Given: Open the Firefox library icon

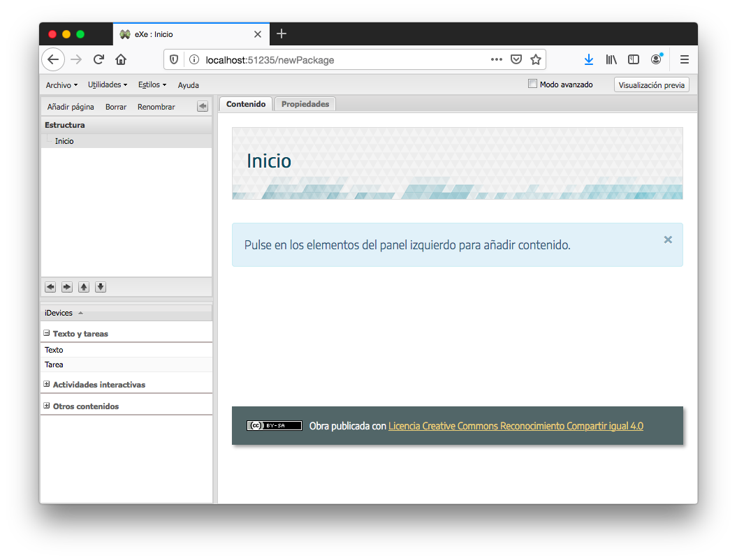Looking at the screenshot, I should pos(611,59).
